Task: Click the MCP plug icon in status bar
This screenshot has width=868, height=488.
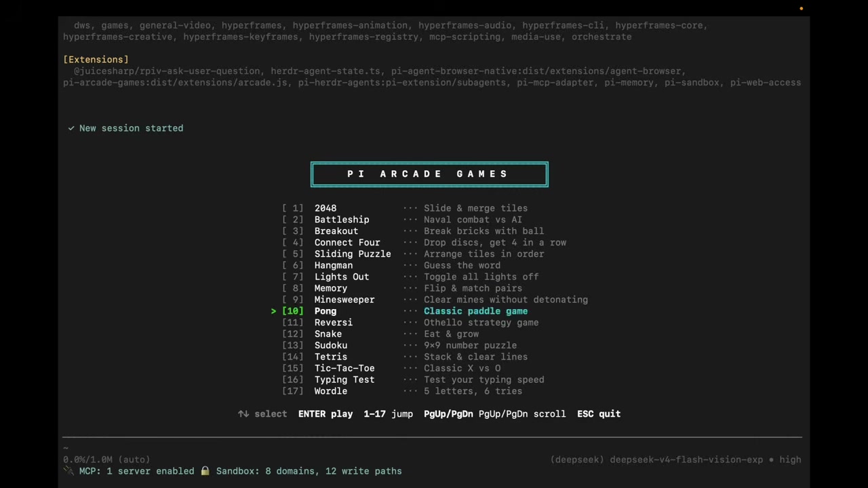Action: click(x=68, y=471)
